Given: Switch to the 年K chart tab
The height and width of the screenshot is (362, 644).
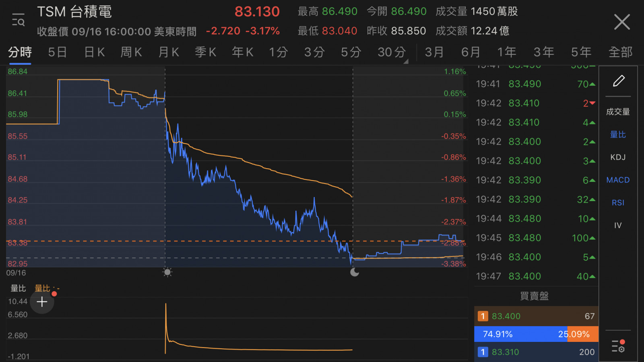Looking at the screenshot, I should click(x=243, y=52).
